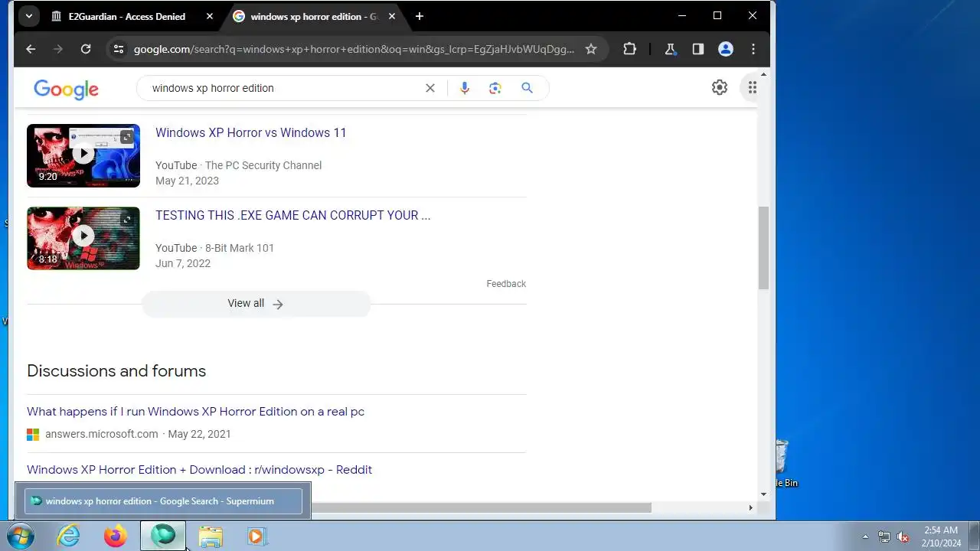The height and width of the screenshot is (551, 980).
Task: View site information icon in address bar
Action: [118, 49]
